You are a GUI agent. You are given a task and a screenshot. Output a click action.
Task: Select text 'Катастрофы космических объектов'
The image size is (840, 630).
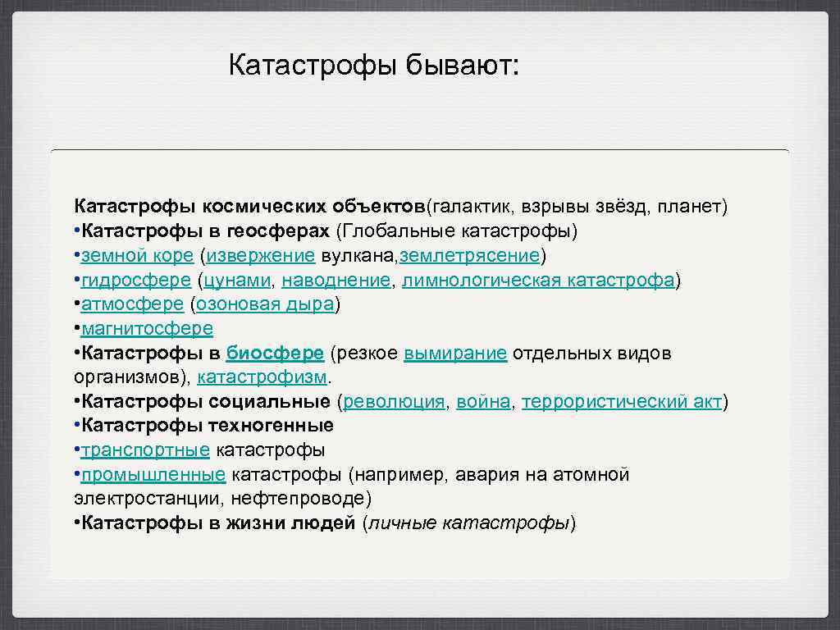[249, 206]
